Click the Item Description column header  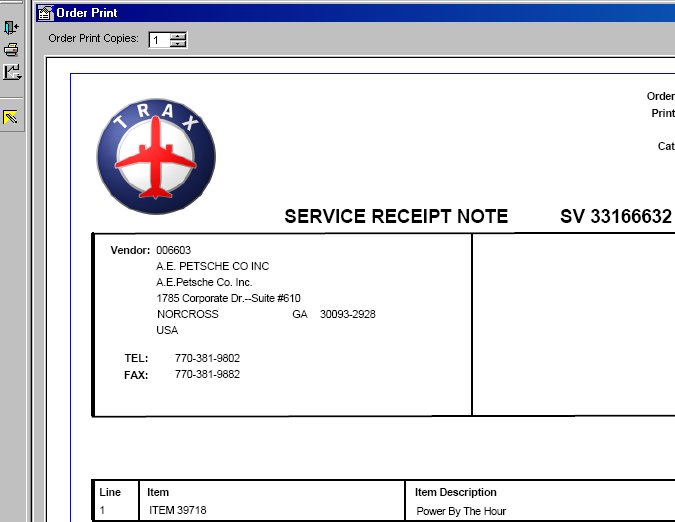455,492
